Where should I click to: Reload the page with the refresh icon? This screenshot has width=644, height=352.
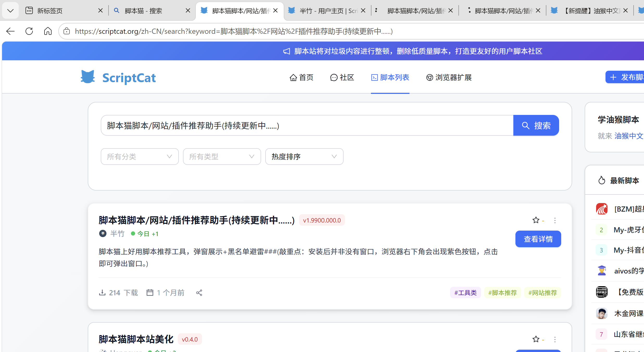29,31
